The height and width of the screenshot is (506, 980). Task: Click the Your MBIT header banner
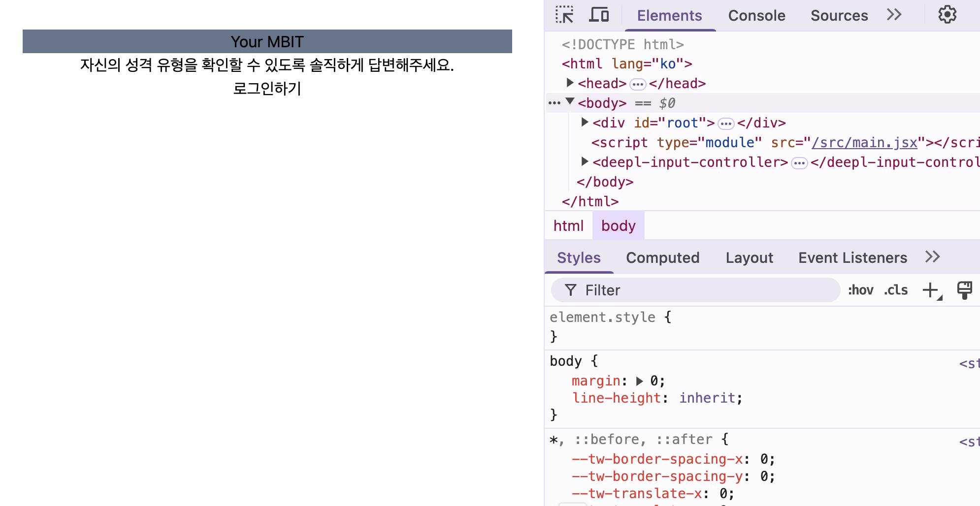tap(267, 41)
